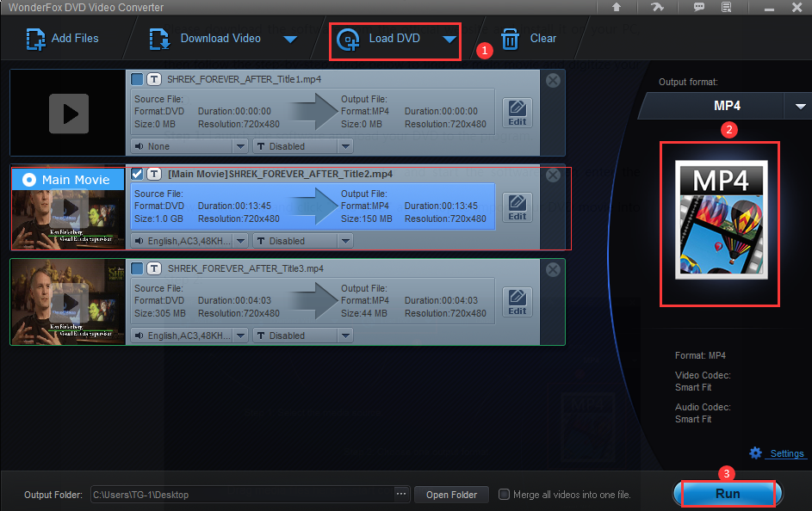812x511 pixels.
Task: Remove Main Movie Title2 with X icon
Action: pyautogui.click(x=553, y=175)
